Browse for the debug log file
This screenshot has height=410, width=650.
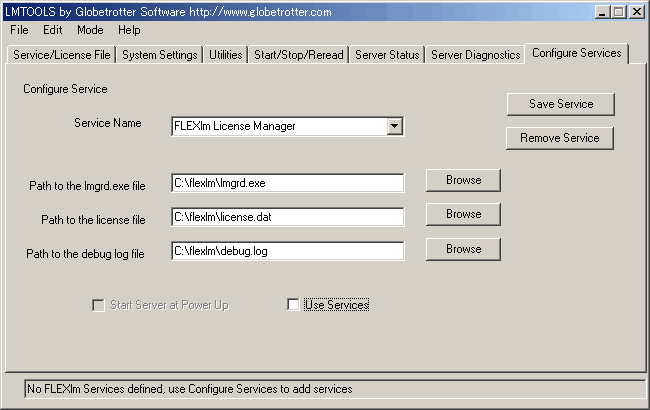point(463,249)
